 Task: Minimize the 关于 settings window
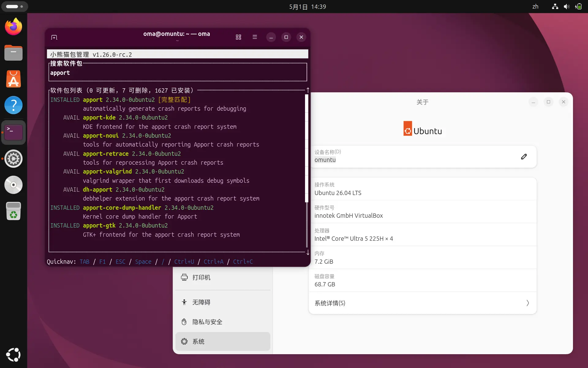pyautogui.click(x=533, y=102)
